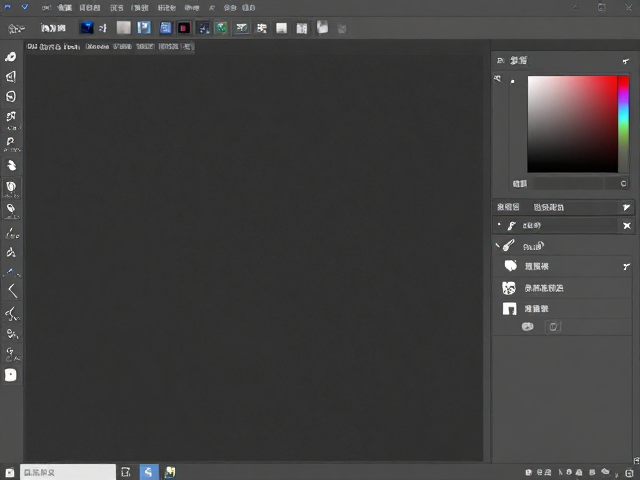This screenshot has width=640, height=480.
Task: Open the menu icon on the blob-thumbnail layer row
Action: tap(626, 267)
